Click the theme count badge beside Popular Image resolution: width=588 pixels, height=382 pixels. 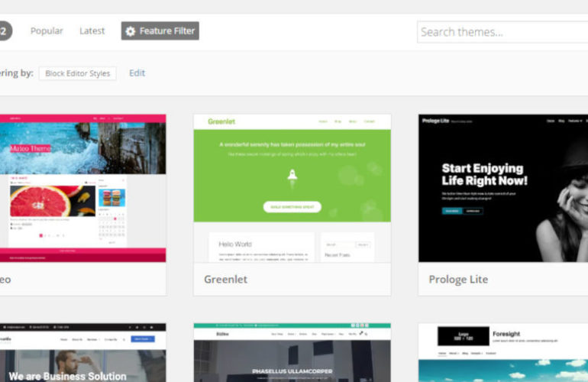point(4,31)
